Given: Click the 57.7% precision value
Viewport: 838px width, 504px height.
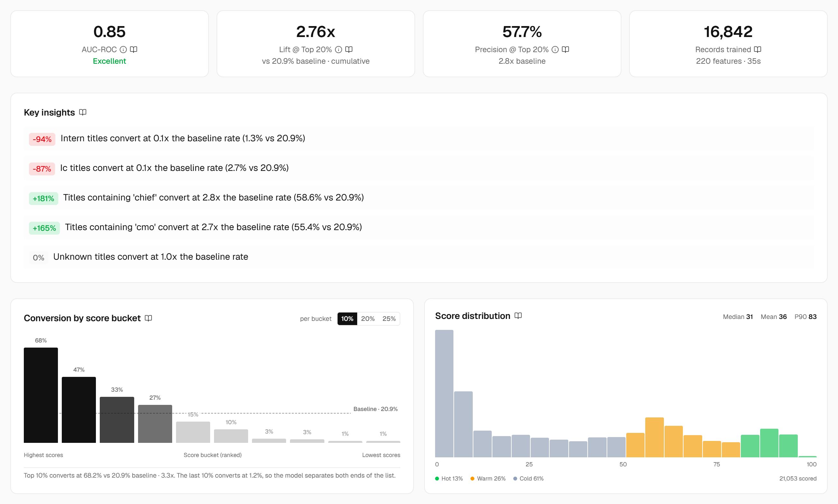Looking at the screenshot, I should coord(522,32).
